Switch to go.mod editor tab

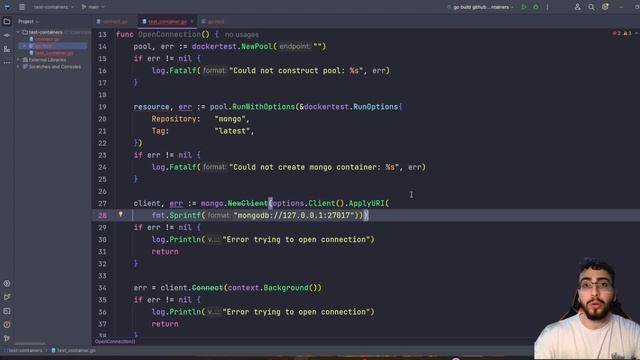(213, 21)
